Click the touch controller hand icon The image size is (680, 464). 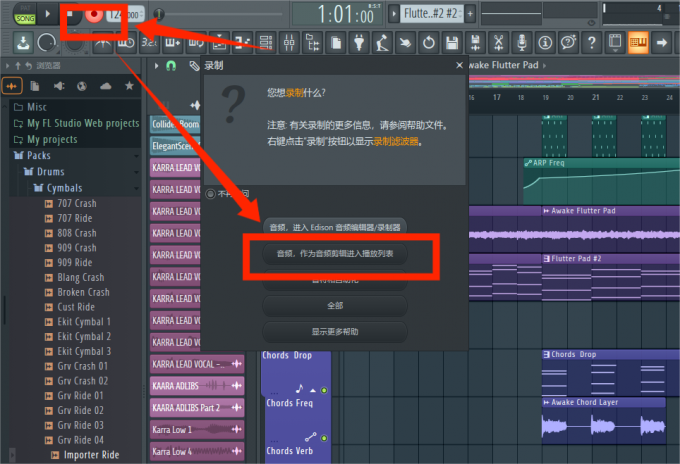[405, 42]
